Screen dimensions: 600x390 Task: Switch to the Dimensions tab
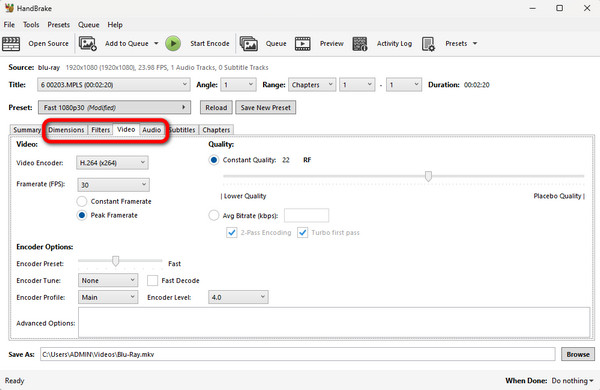tap(66, 130)
